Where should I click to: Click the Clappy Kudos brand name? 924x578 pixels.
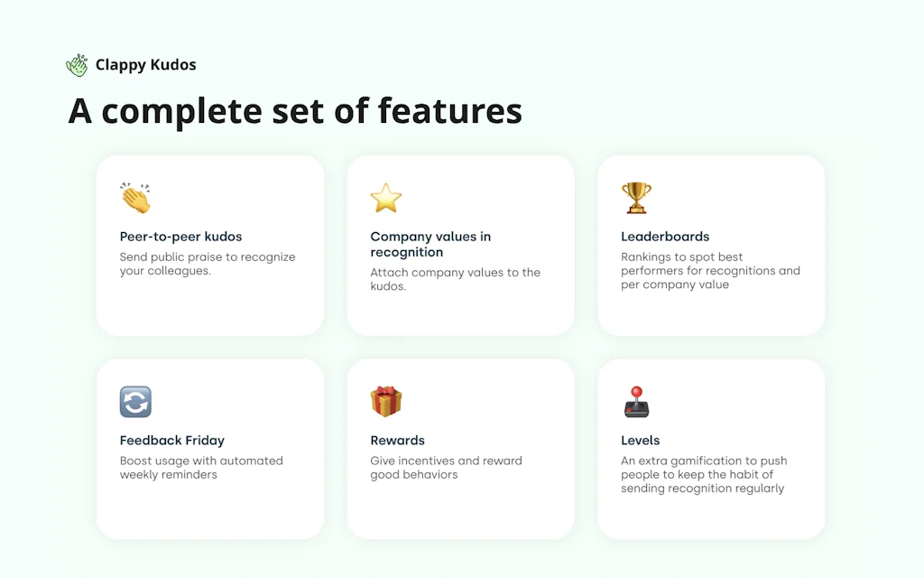tap(145, 65)
